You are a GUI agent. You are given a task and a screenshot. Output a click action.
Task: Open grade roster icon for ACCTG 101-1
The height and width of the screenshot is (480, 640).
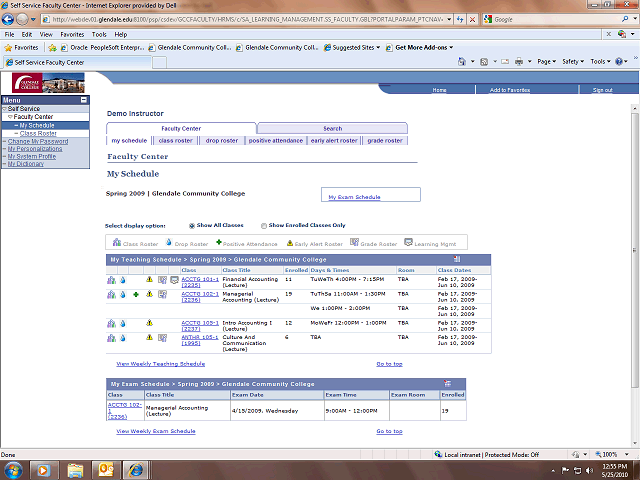click(162, 280)
